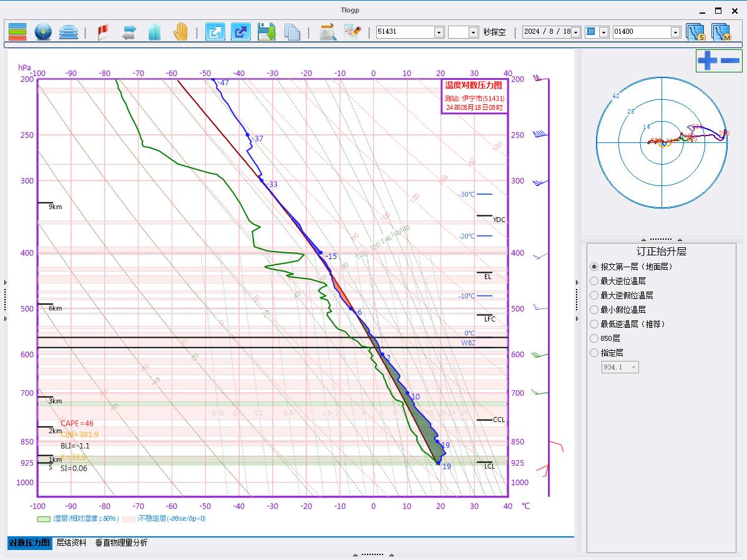Open the 01400 combo box dropdown

coord(675,32)
